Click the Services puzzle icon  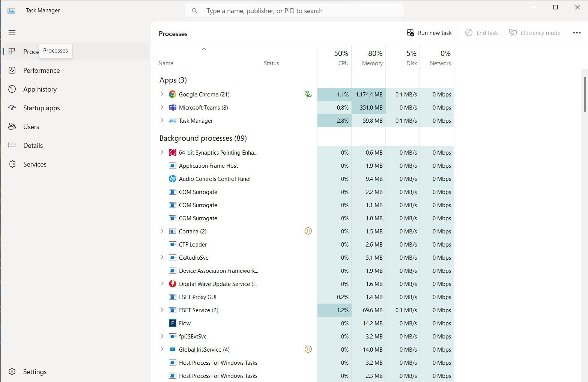coord(12,164)
